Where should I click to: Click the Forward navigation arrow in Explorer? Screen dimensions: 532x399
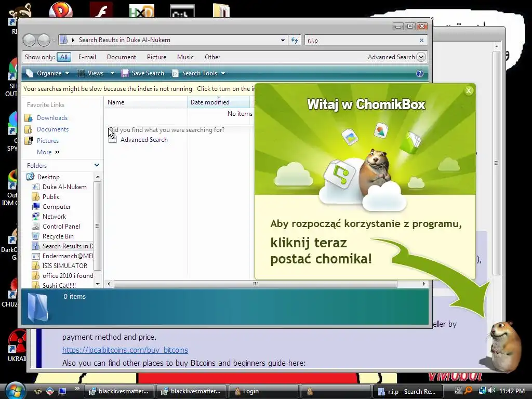[44, 41]
